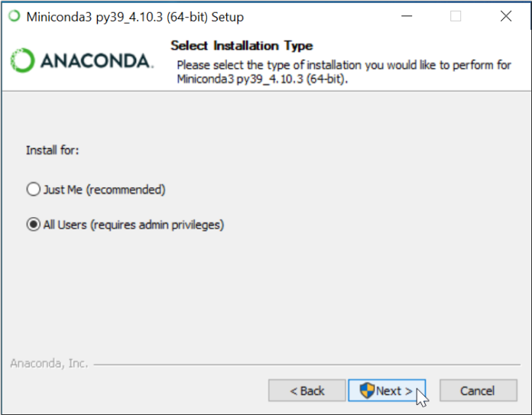The height and width of the screenshot is (415, 532).
Task: Select the Just Me radio button
Action: [32, 189]
